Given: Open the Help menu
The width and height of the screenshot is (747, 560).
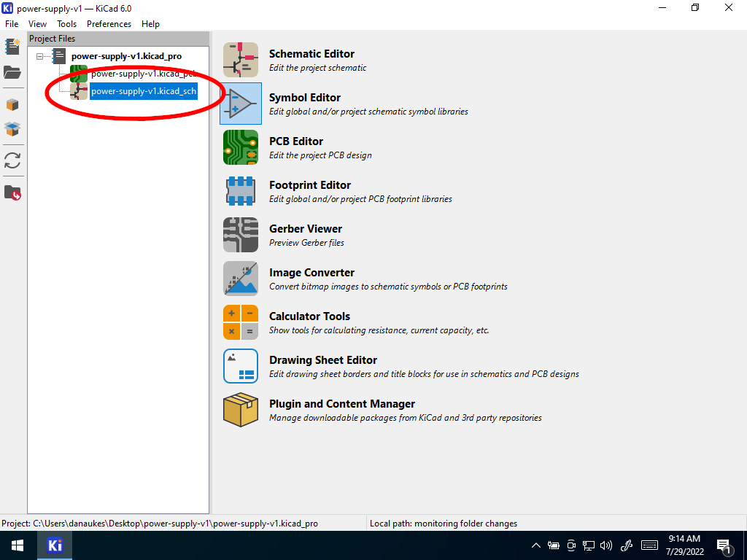Looking at the screenshot, I should pyautogui.click(x=150, y=24).
